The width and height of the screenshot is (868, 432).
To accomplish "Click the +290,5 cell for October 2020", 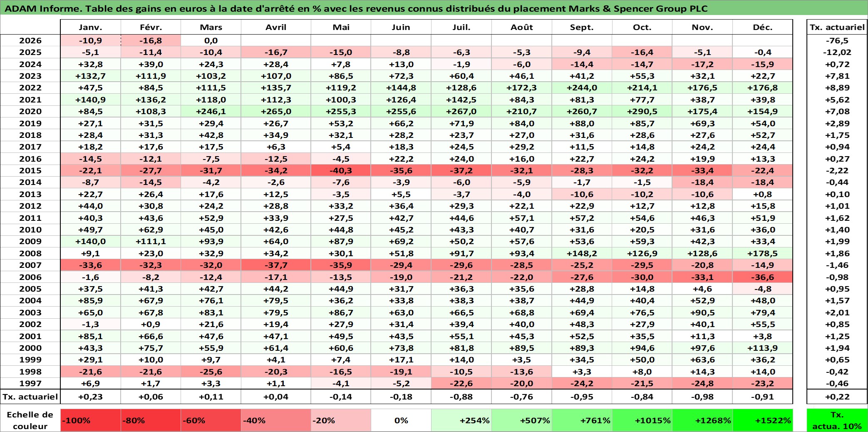I will [642, 111].
